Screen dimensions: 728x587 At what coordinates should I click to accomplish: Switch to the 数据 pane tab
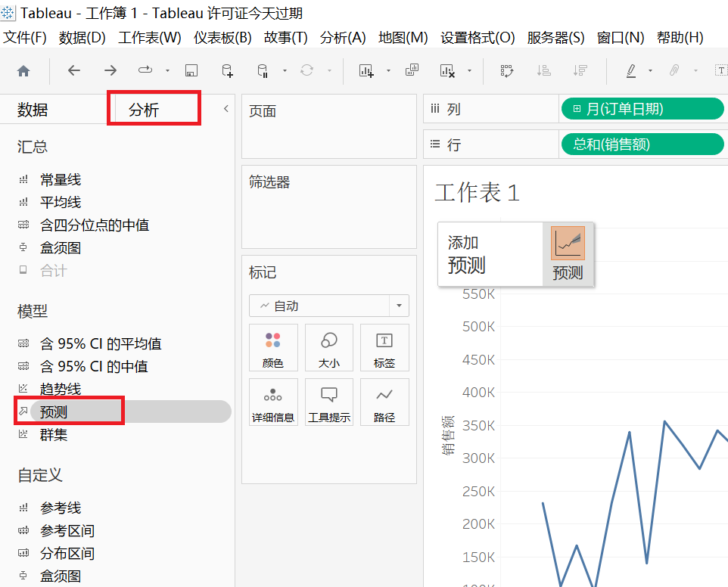(x=33, y=110)
